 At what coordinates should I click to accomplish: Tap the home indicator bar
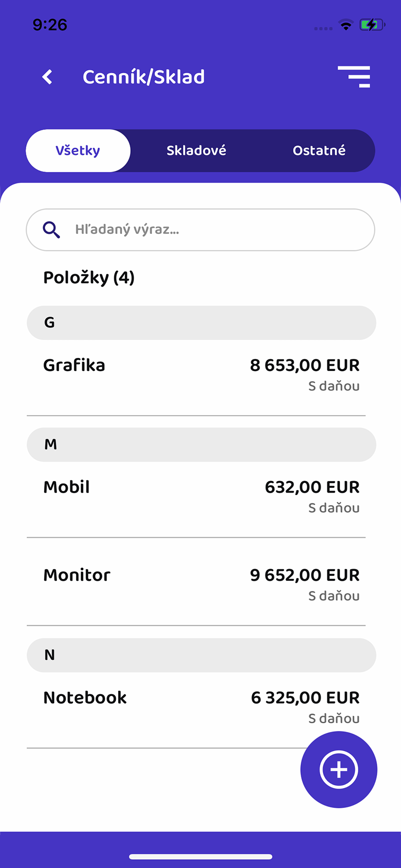click(x=200, y=857)
